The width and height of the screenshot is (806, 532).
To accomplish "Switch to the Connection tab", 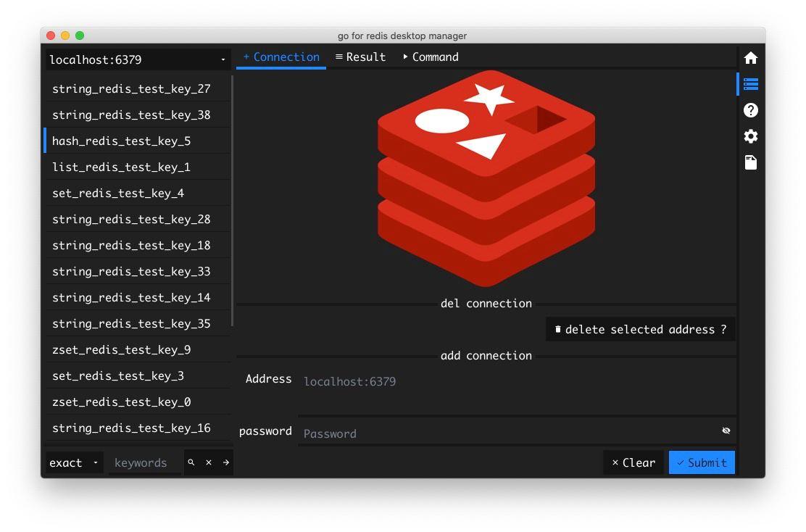I will (x=281, y=57).
